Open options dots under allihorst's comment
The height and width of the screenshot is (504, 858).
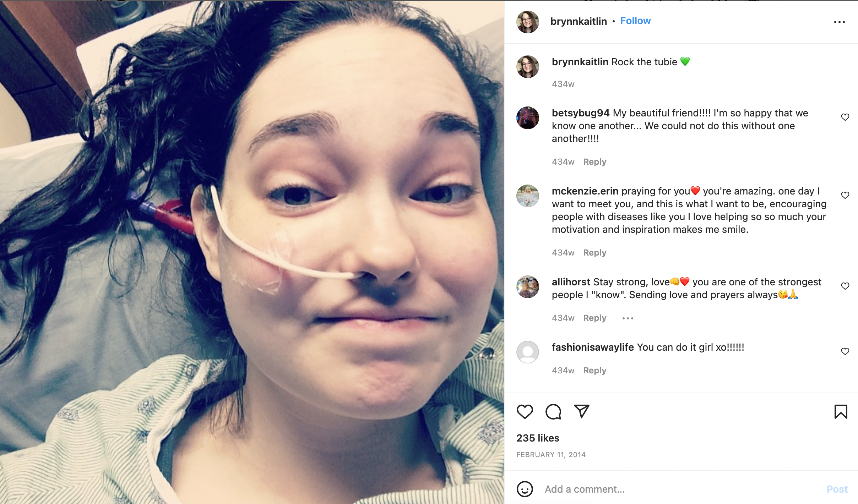tap(628, 318)
